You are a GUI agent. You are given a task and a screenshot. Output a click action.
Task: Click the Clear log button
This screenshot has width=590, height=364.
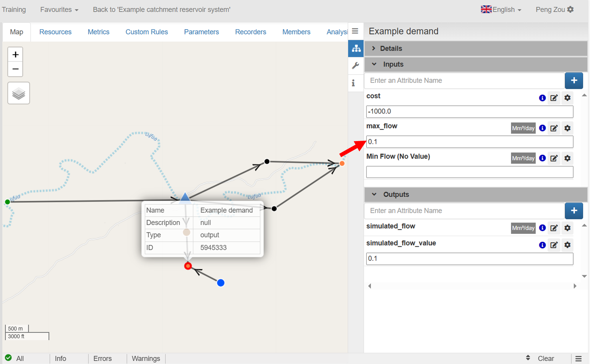[x=546, y=358]
